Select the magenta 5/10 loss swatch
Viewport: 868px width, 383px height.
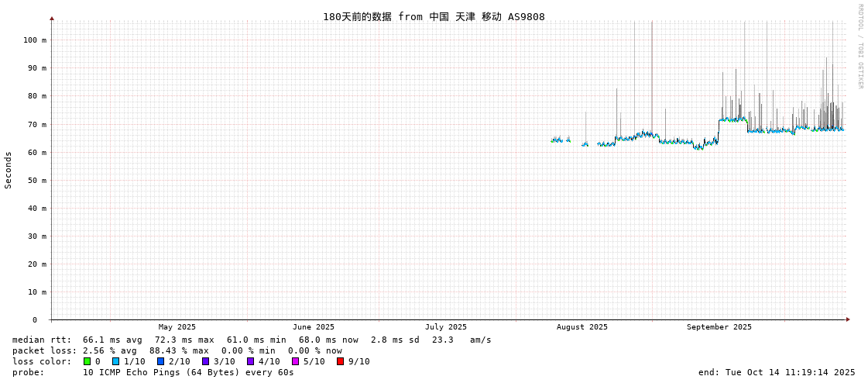(295, 361)
